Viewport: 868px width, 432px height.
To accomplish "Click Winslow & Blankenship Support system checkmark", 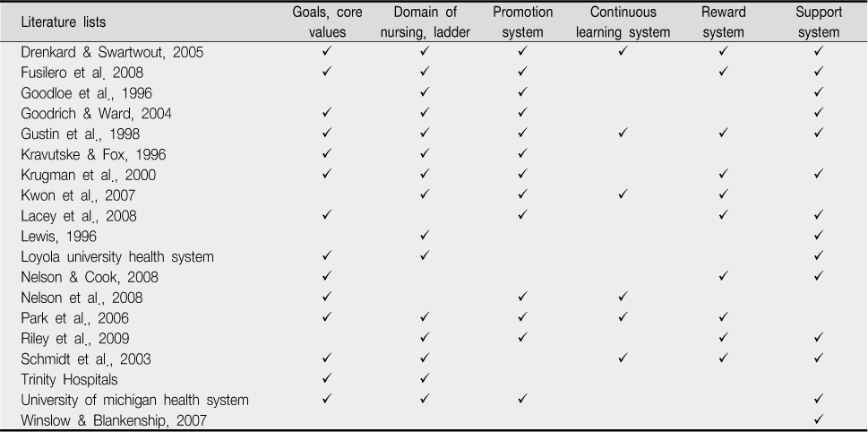I will coord(820,419).
